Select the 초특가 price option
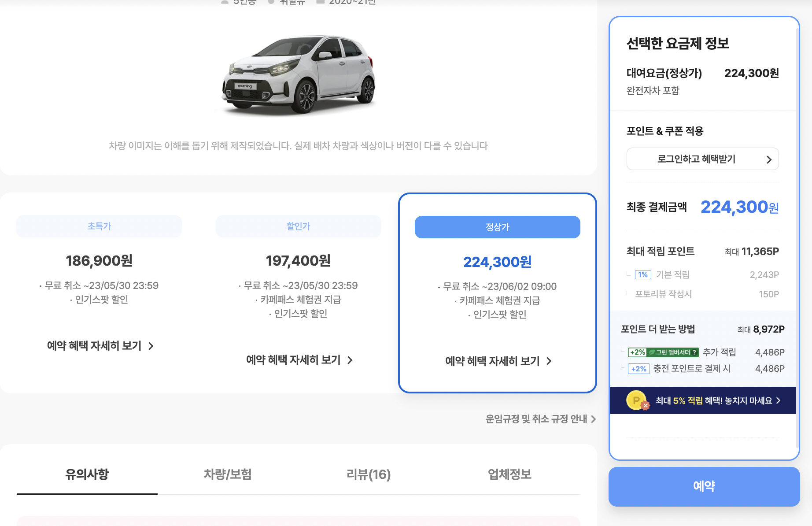Viewport: 812px width, 526px height. click(99, 226)
